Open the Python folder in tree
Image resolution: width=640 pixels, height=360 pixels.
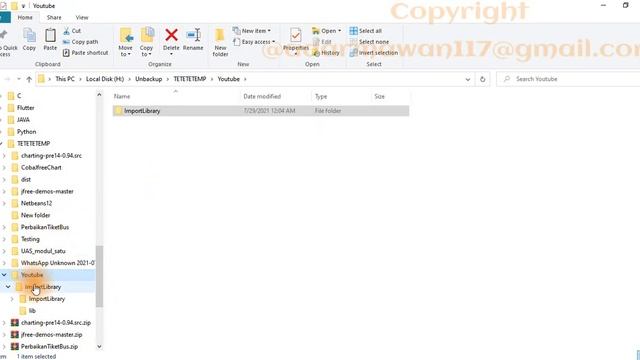pos(27,132)
